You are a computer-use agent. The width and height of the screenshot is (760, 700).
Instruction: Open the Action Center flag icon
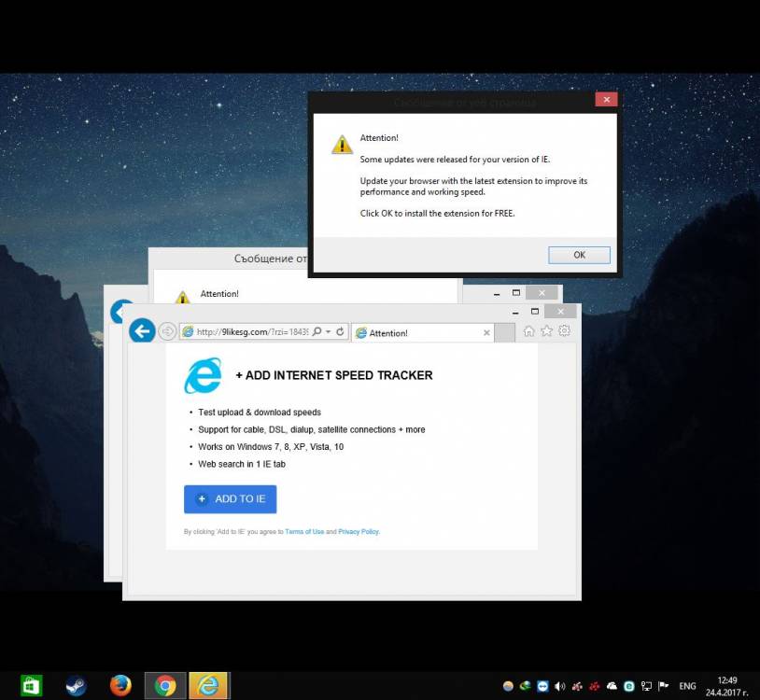[664, 686]
